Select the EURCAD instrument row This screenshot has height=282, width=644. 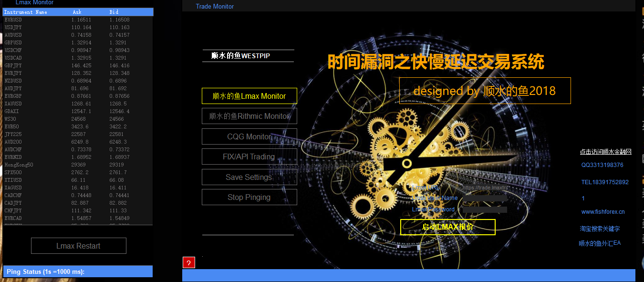coord(78,218)
